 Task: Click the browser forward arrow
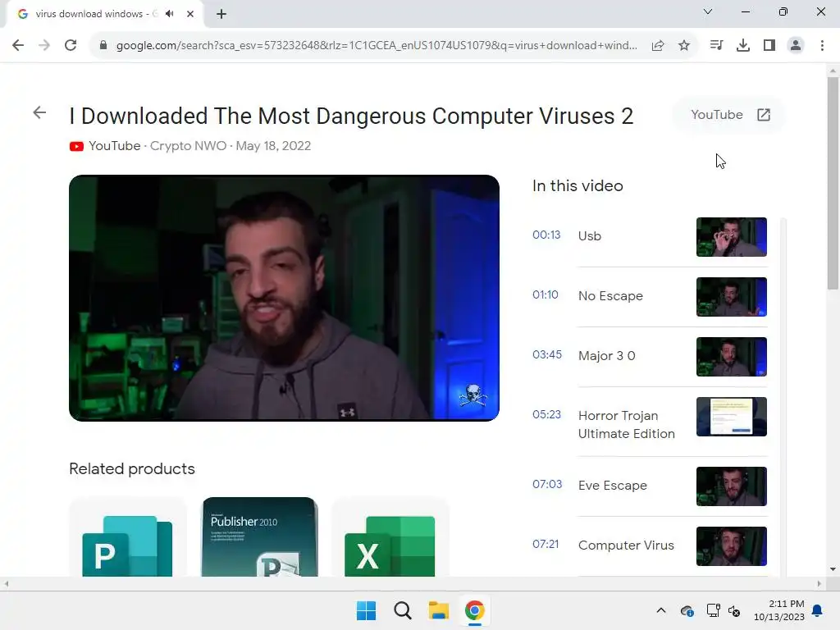[x=44, y=45]
